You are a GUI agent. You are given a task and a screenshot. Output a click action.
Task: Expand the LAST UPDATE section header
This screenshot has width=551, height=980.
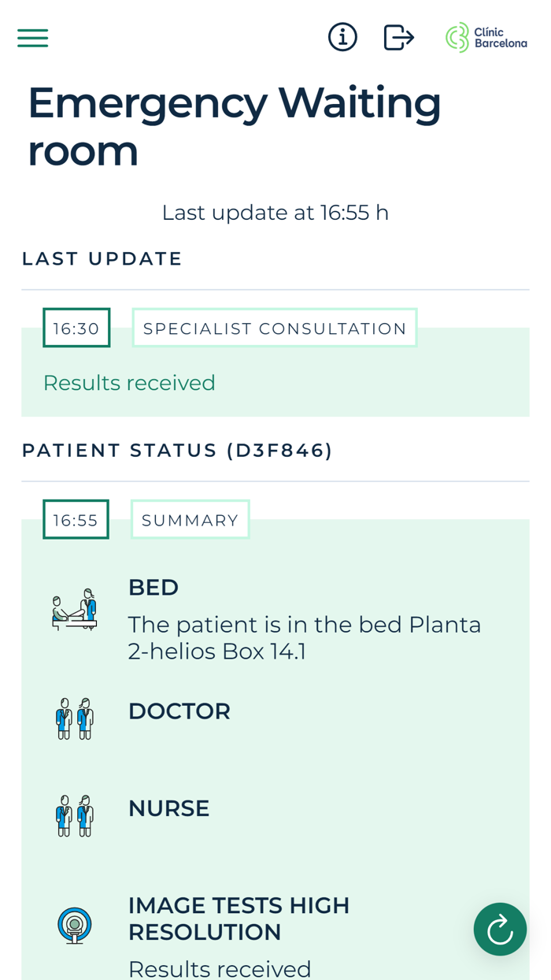coord(102,258)
